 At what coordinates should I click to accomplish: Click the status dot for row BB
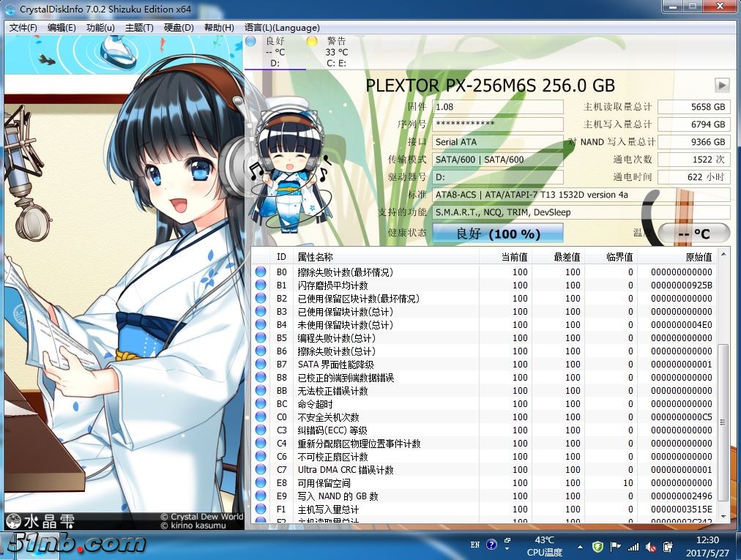(261, 390)
